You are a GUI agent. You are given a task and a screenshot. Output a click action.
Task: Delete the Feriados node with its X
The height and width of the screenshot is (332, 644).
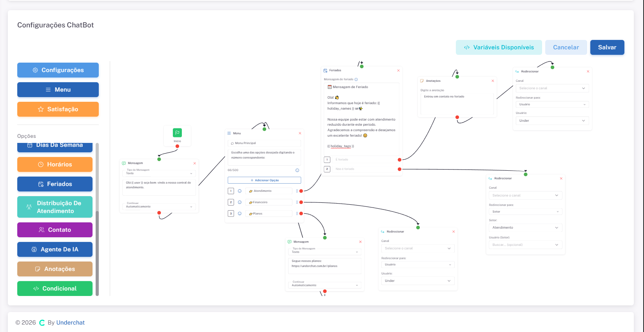pos(398,70)
